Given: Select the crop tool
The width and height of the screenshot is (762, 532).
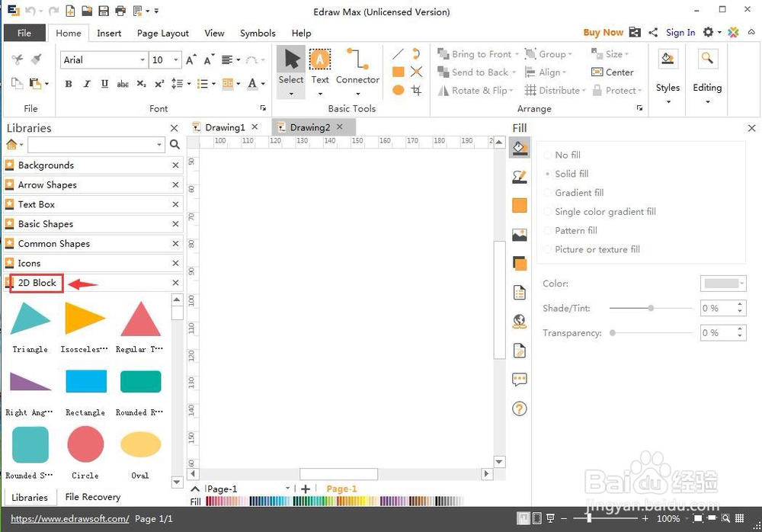Looking at the screenshot, I should 416,90.
